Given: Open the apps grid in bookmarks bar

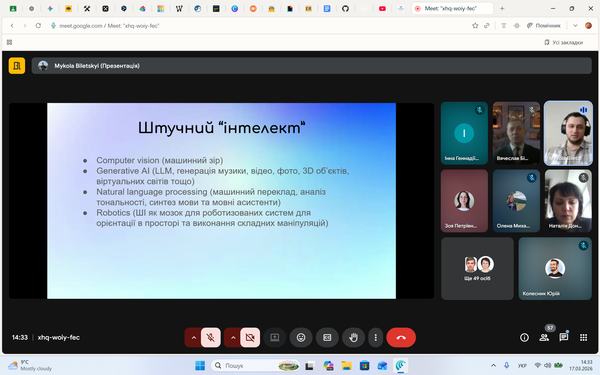Looking at the screenshot, I should [x=10, y=42].
